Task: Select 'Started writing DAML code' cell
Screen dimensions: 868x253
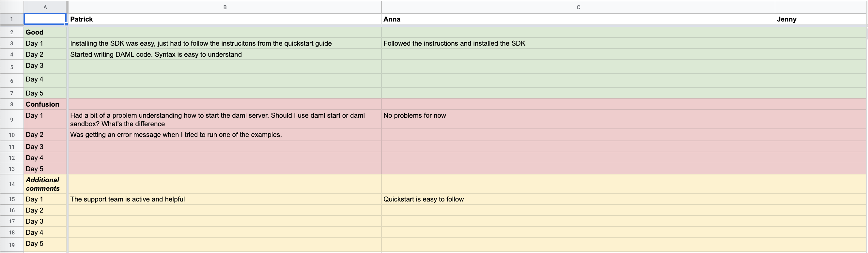Action: tap(225, 54)
